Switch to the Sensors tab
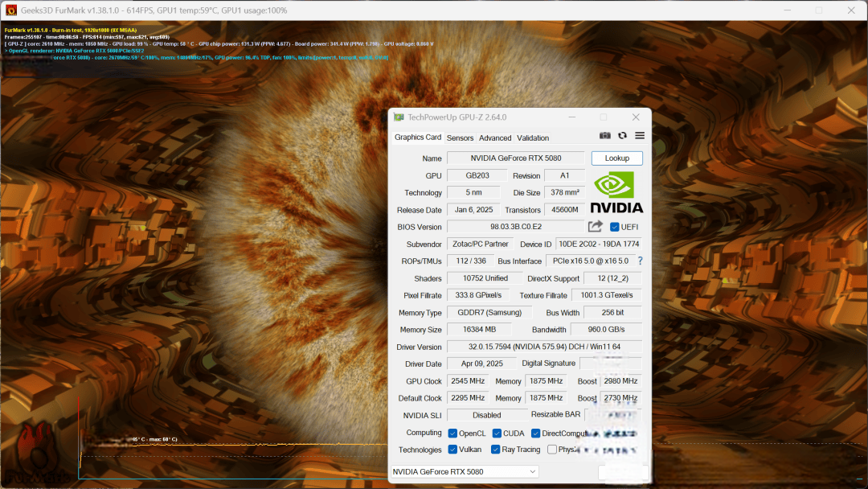 (460, 138)
